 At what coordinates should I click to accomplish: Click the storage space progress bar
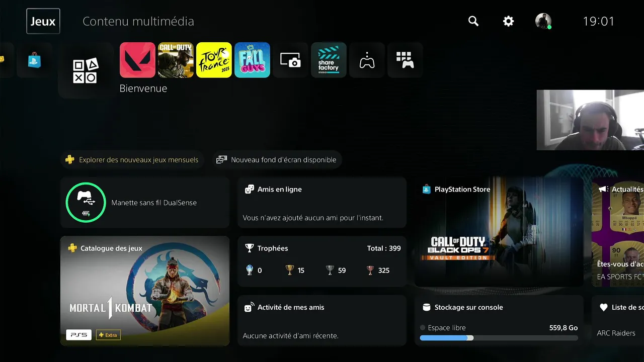tap(499, 338)
